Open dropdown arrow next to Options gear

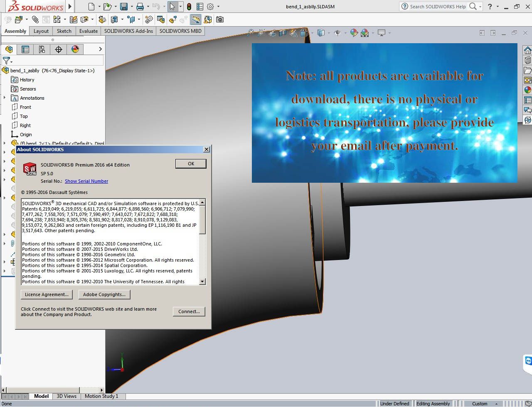click(218, 7)
